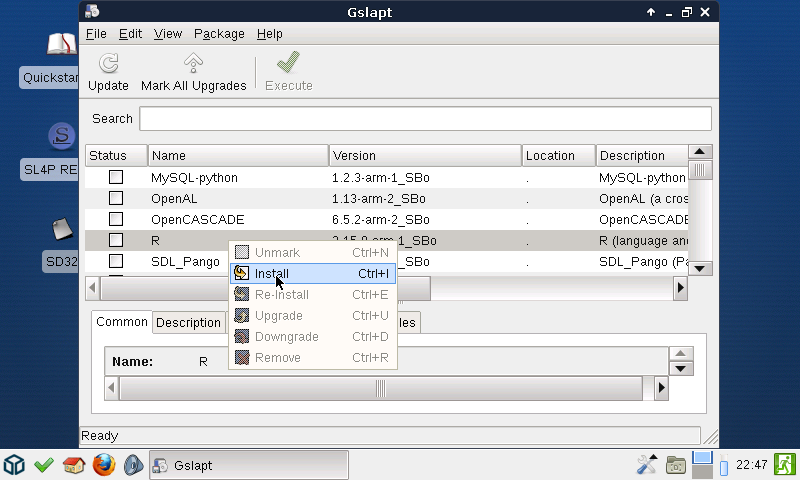Screen dimensions: 800x480
Task: Click the Remove icon in context menu
Action: (241, 358)
